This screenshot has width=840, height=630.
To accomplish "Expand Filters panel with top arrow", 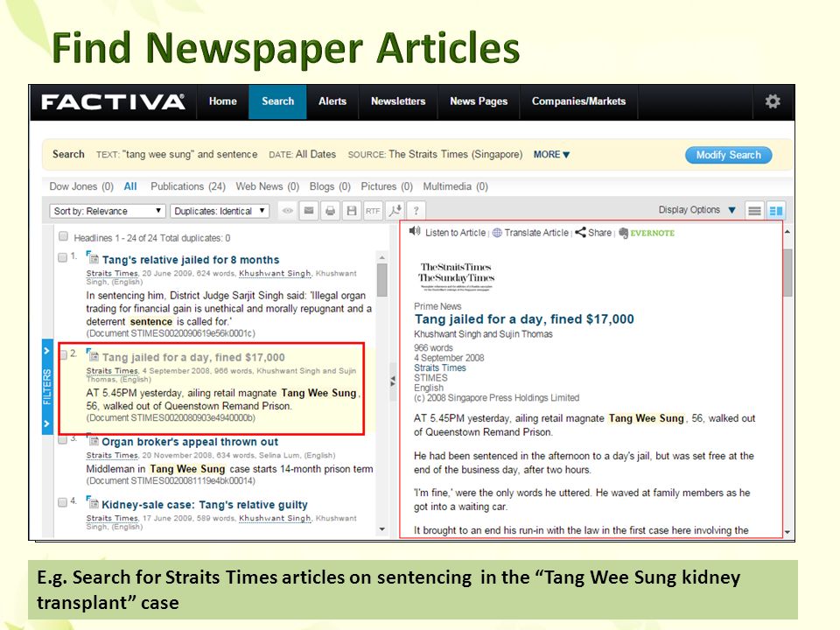I will [47, 351].
